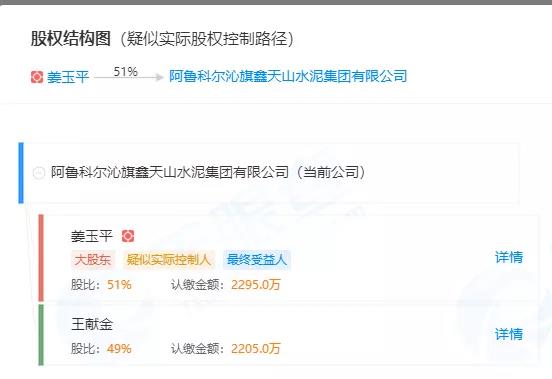This screenshot has height=379, width=552.
Task: Click the red icon beside 姜玉平 at top
Action: click(x=37, y=77)
